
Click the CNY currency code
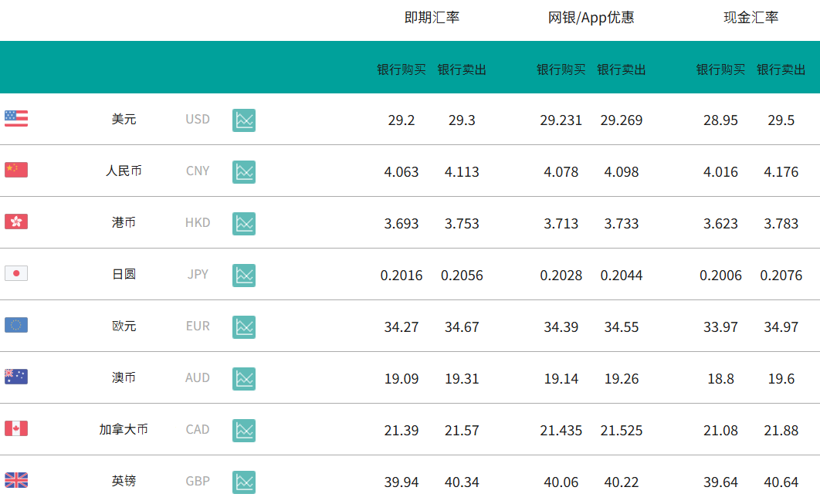coord(198,171)
